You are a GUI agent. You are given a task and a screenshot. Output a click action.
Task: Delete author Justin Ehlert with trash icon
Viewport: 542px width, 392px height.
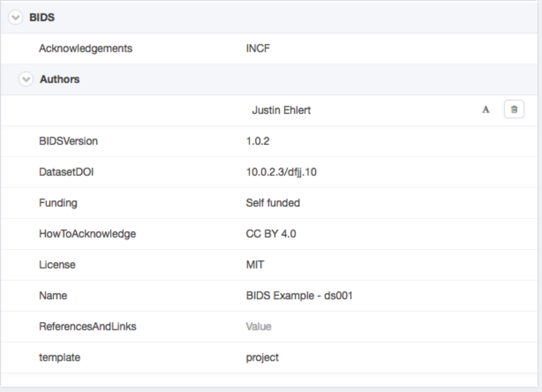[x=514, y=110]
